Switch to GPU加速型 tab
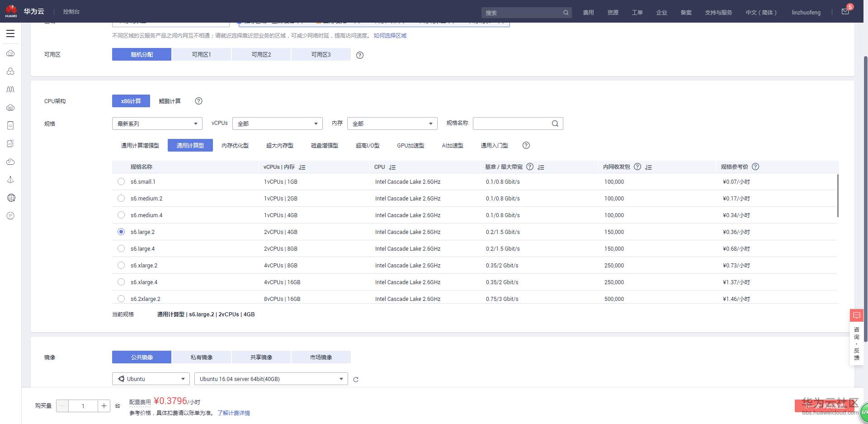 tap(410, 145)
